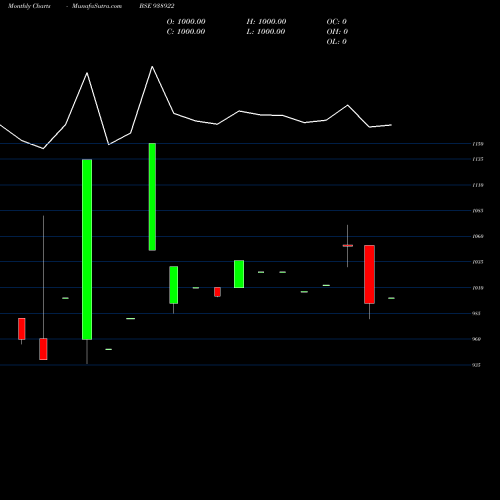This screenshot has height=500, width=500.
Task: Click the L: 1000.00 low value
Action: 266,32
